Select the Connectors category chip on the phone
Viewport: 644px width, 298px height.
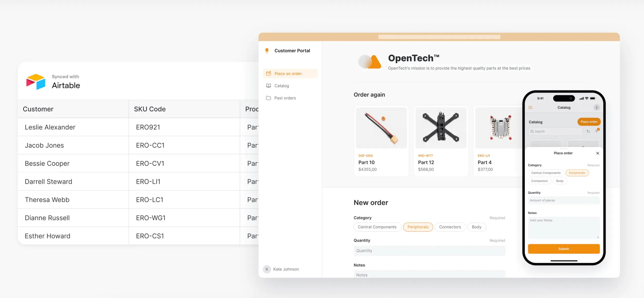coord(539,181)
